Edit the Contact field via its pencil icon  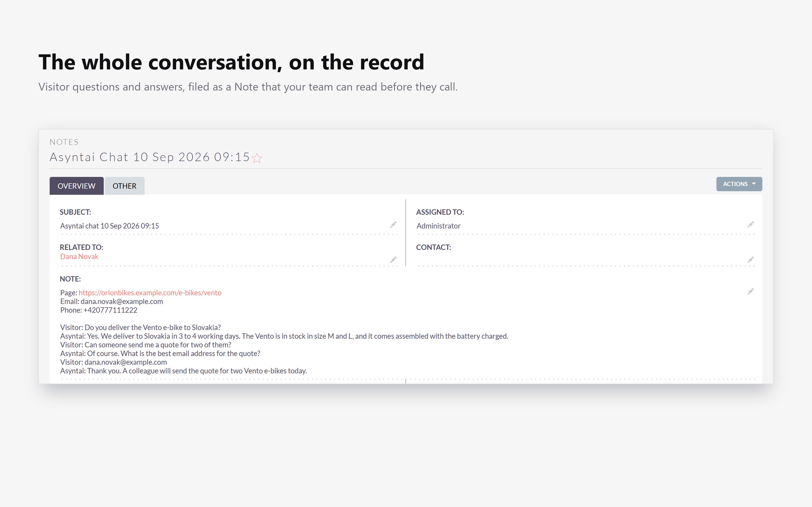[751, 260]
